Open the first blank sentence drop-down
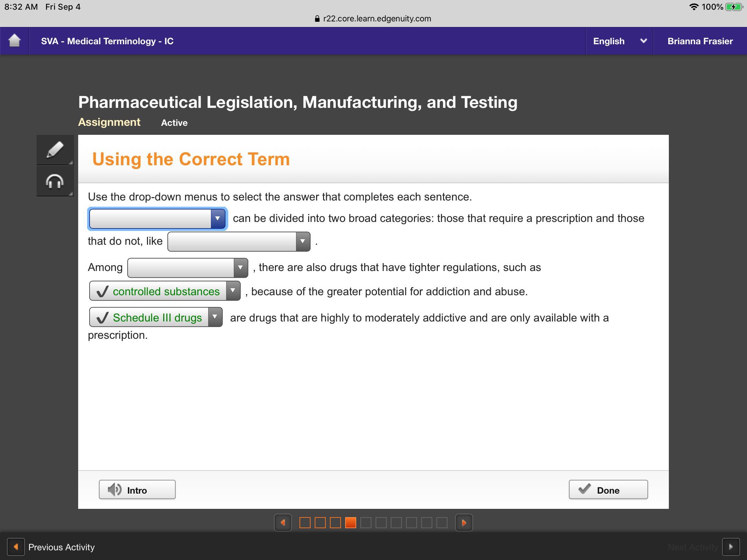747x560 pixels. (x=157, y=218)
